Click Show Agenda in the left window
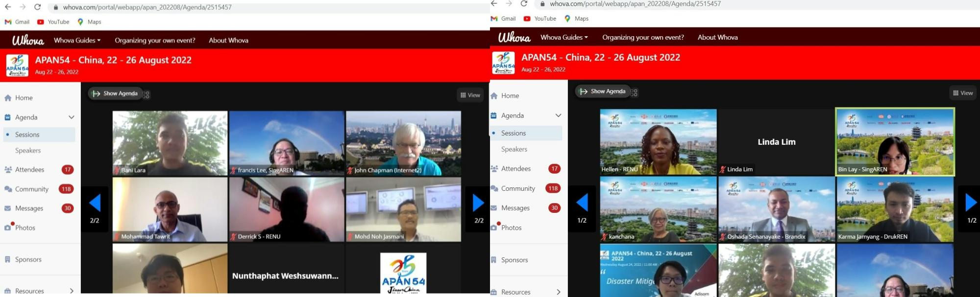Screen dimensions: 980x297 pos(115,93)
